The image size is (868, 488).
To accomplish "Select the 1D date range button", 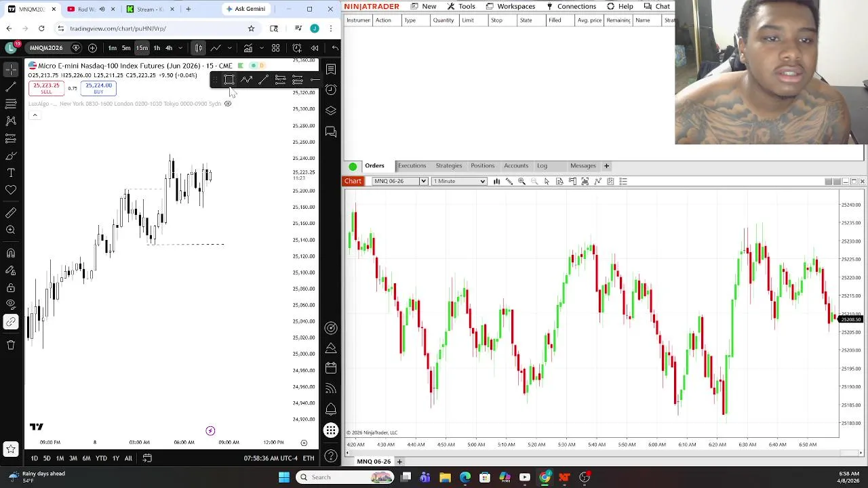I will pyautogui.click(x=34, y=458).
